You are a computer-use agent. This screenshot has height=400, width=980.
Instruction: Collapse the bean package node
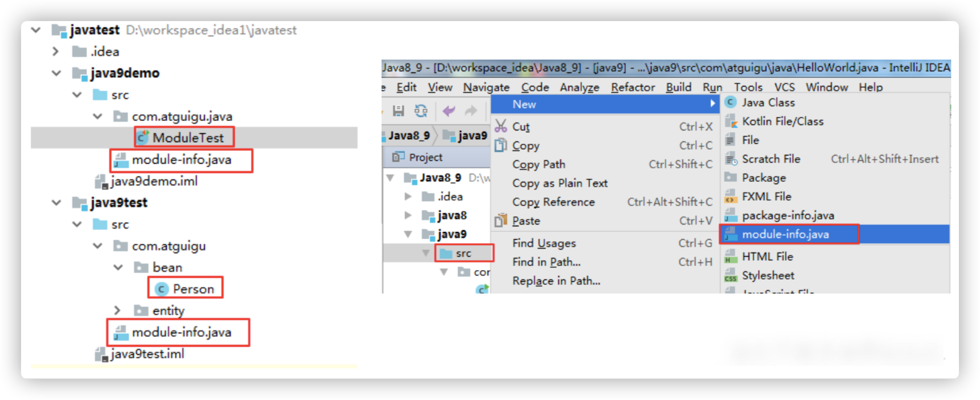pos(118,267)
